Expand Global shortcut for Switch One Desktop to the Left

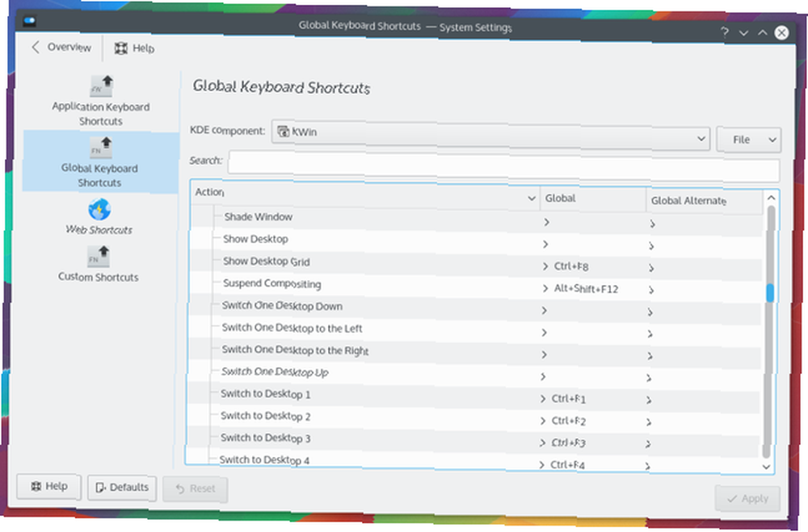pos(544,333)
